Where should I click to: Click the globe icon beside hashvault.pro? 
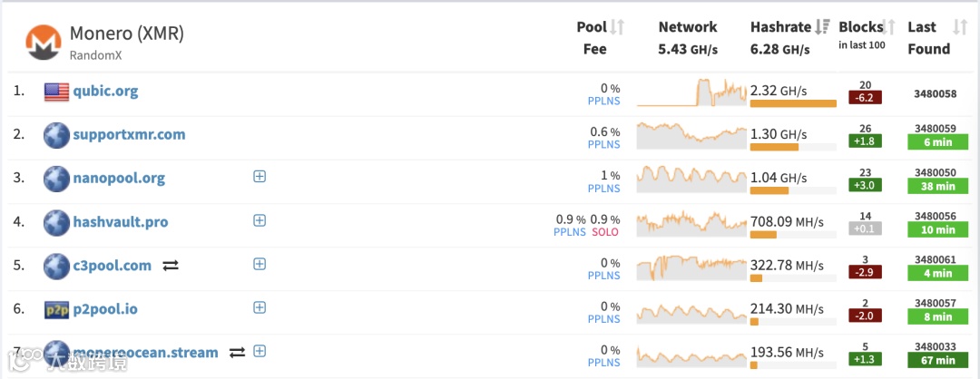[x=56, y=222]
